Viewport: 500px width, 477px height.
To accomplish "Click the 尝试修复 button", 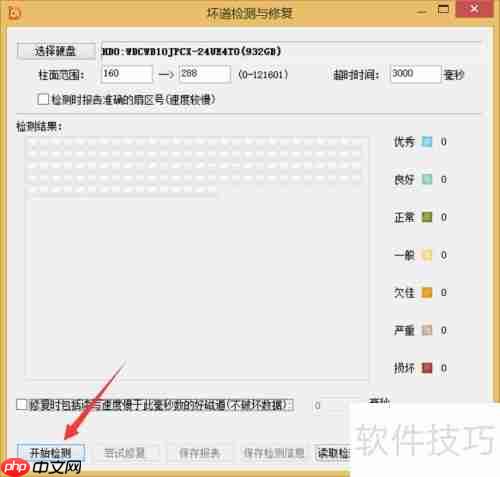I will [124, 453].
